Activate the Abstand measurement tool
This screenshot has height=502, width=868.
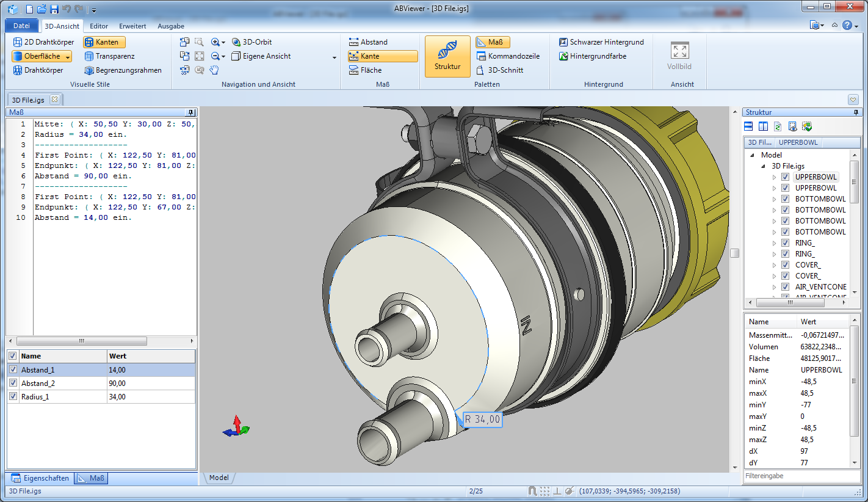coord(368,42)
